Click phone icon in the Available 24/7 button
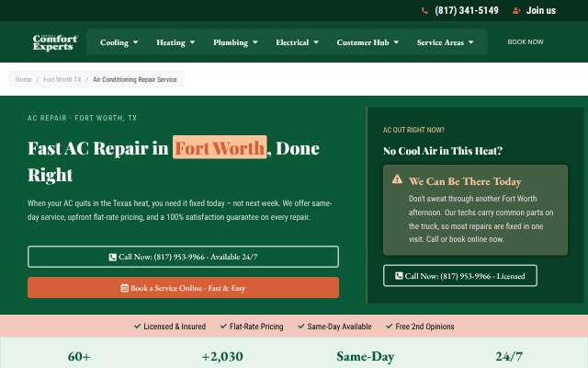Screen dimensions: 588x368 (112, 258)
